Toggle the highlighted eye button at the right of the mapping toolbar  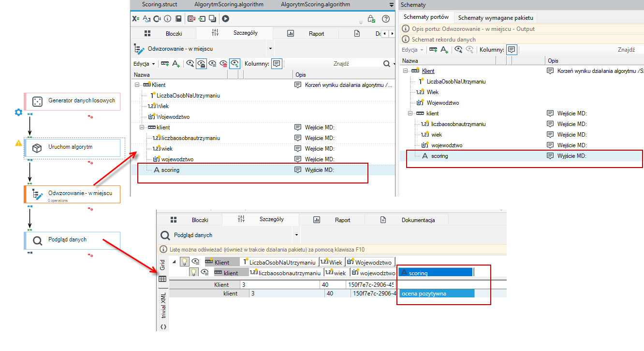[x=234, y=63]
